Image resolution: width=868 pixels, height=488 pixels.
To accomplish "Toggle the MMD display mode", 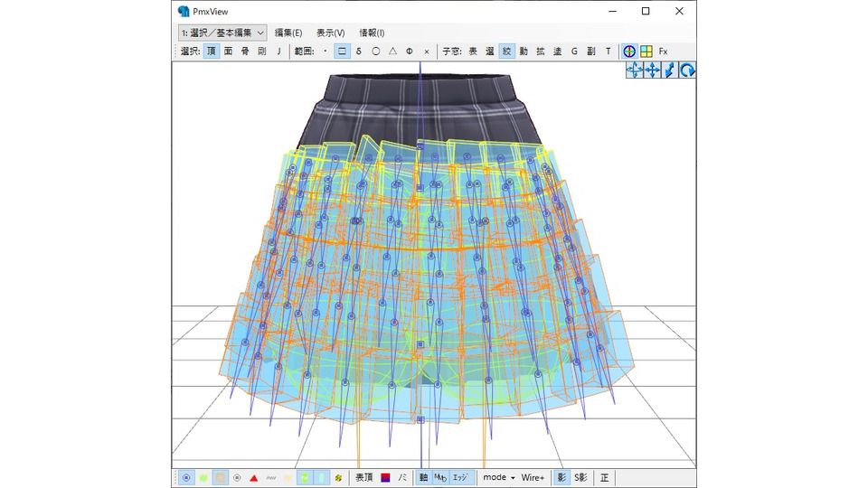I will click(x=440, y=477).
